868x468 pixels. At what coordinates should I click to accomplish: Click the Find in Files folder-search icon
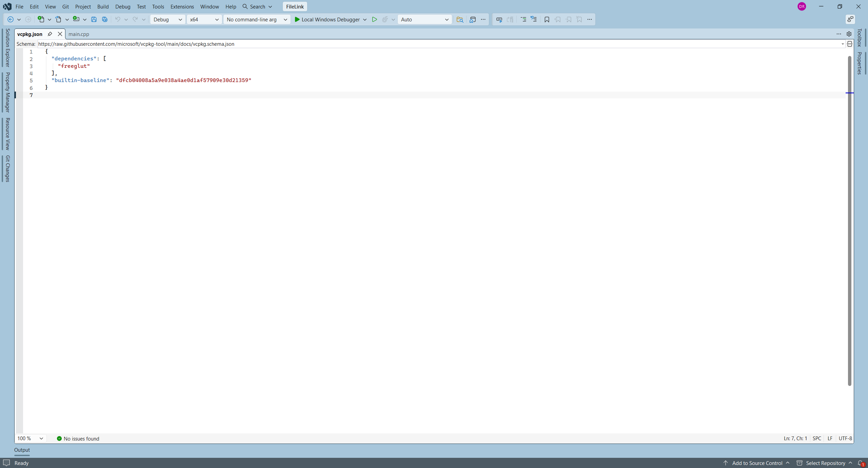[460, 20]
